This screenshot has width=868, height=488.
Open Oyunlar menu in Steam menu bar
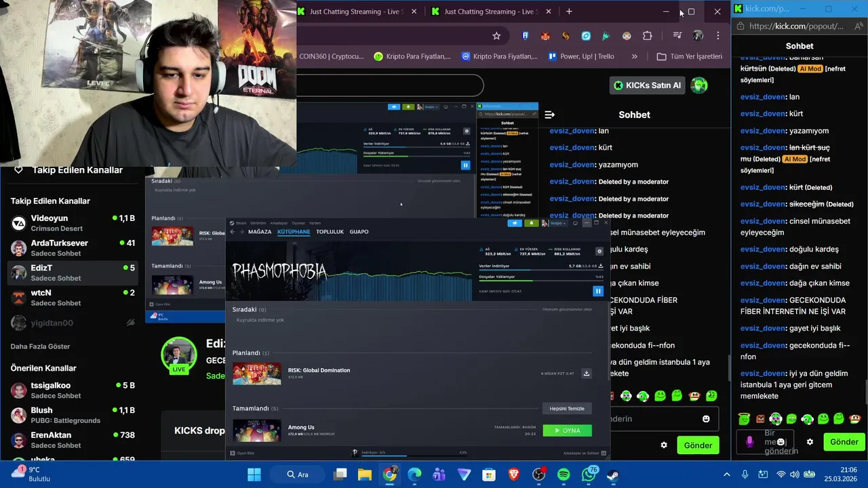click(x=298, y=223)
